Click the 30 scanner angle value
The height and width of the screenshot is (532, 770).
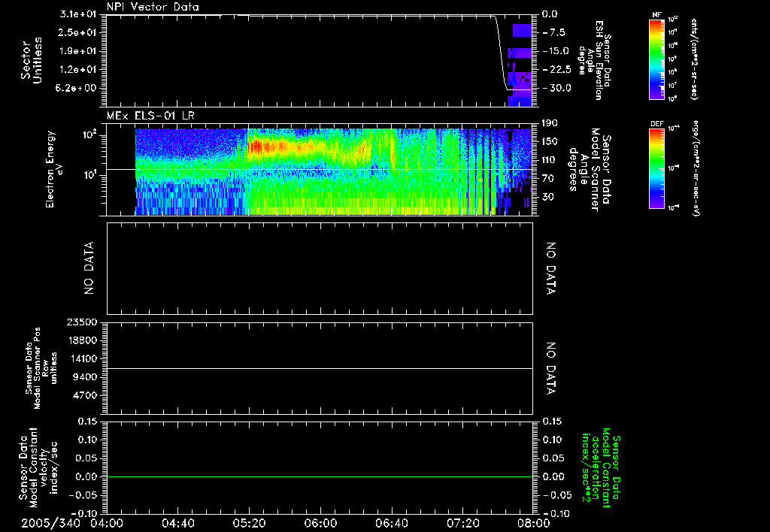(x=550, y=197)
